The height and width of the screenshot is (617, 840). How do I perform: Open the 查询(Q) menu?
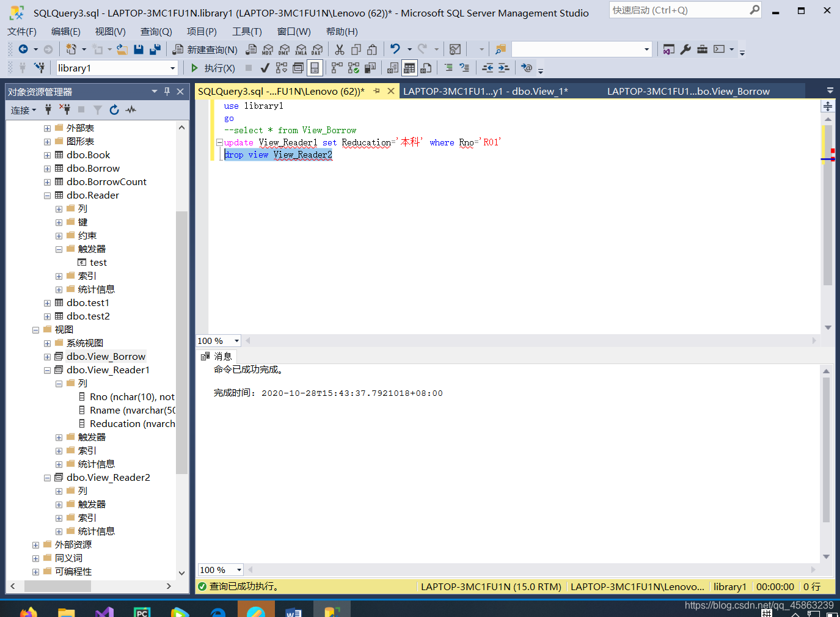[x=156, y=31]
